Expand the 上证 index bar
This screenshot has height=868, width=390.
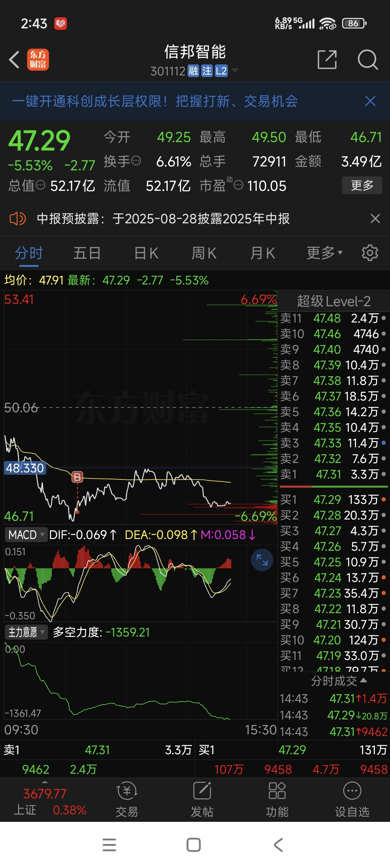click(45, 800)
